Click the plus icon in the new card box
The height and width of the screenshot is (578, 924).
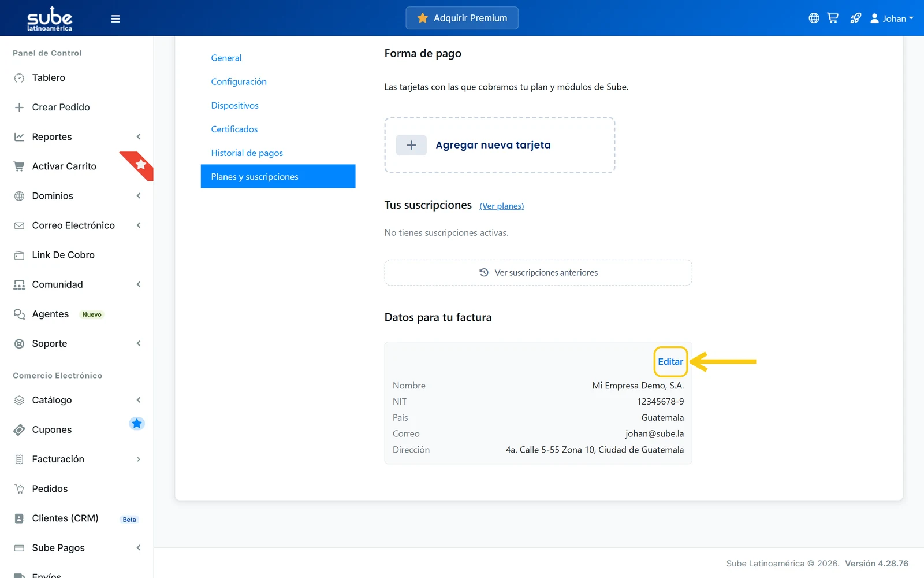point(411,145)
